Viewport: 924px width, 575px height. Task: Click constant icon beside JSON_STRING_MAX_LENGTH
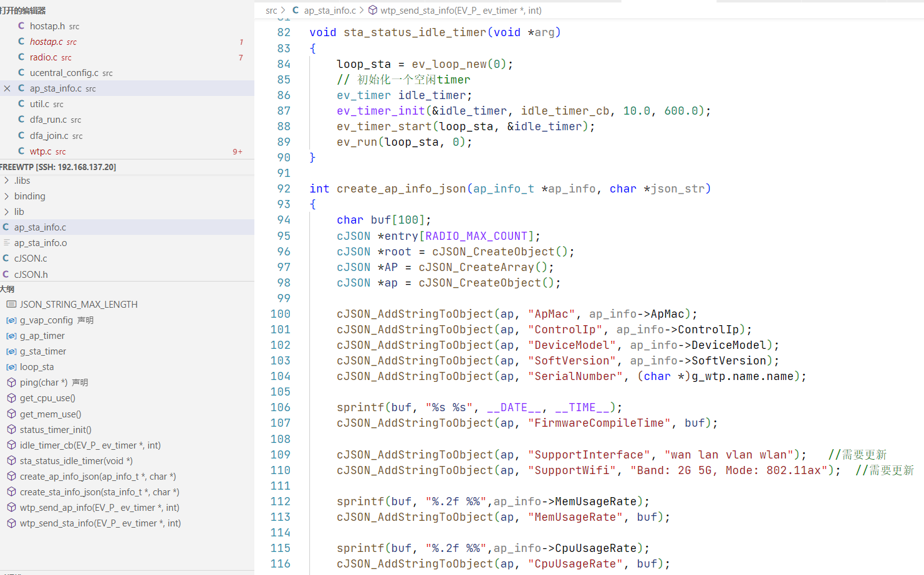(x=11, y=304)
